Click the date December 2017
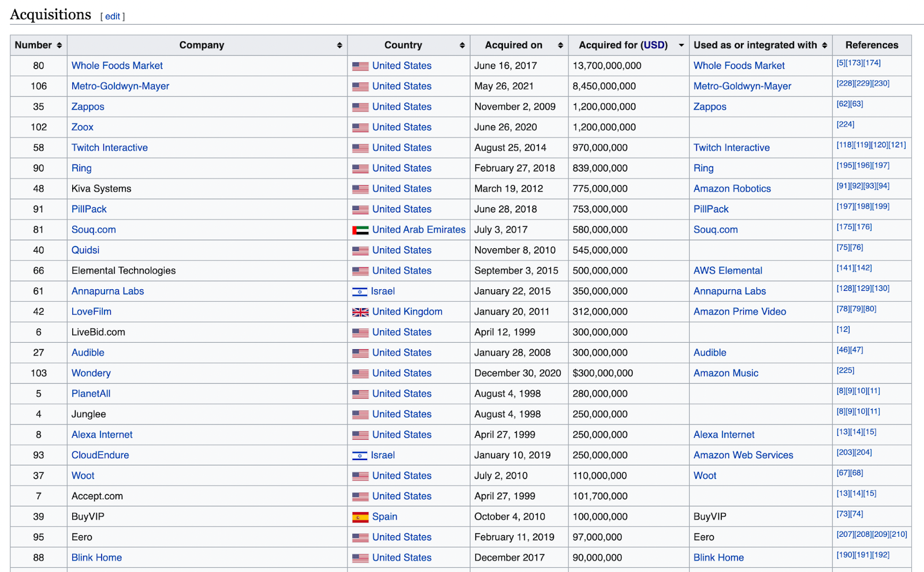 509,558
